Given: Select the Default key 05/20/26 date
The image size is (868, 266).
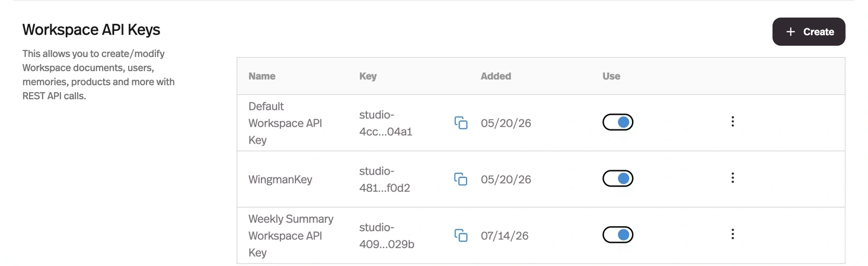Looking at the screenshot, I should 506,123.
